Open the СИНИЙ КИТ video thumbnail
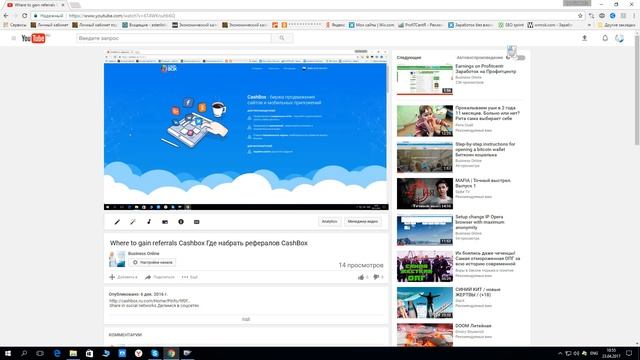The width and height of the screenshot is (640, 360). 424,302
